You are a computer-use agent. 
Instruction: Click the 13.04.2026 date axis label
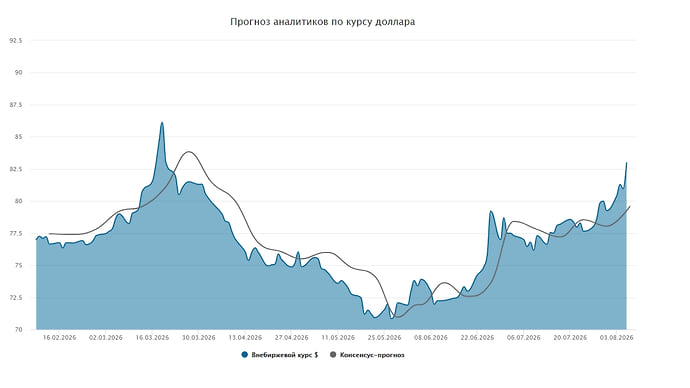tap(245, 338)
